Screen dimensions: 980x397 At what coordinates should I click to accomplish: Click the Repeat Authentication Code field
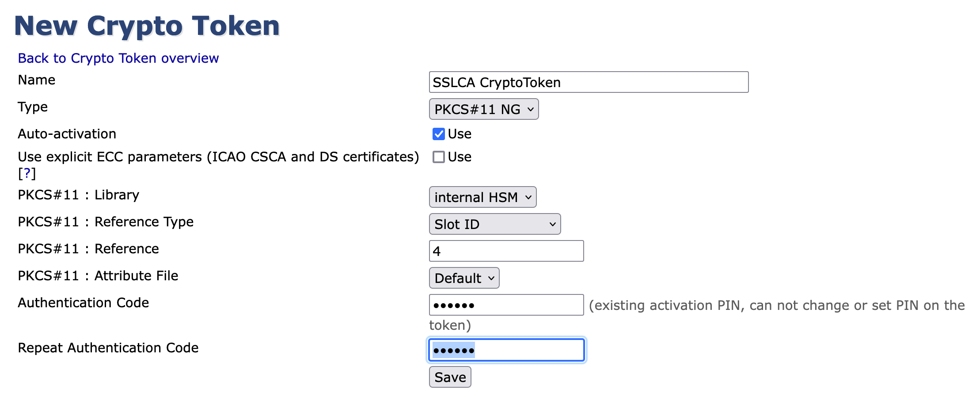click(x=506, y=350)
